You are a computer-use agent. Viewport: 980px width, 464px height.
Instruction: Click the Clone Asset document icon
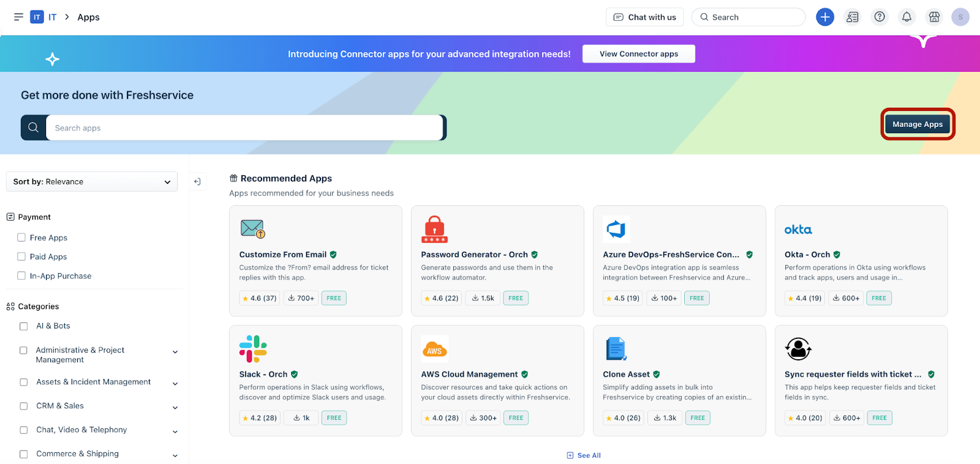[616, 349]
